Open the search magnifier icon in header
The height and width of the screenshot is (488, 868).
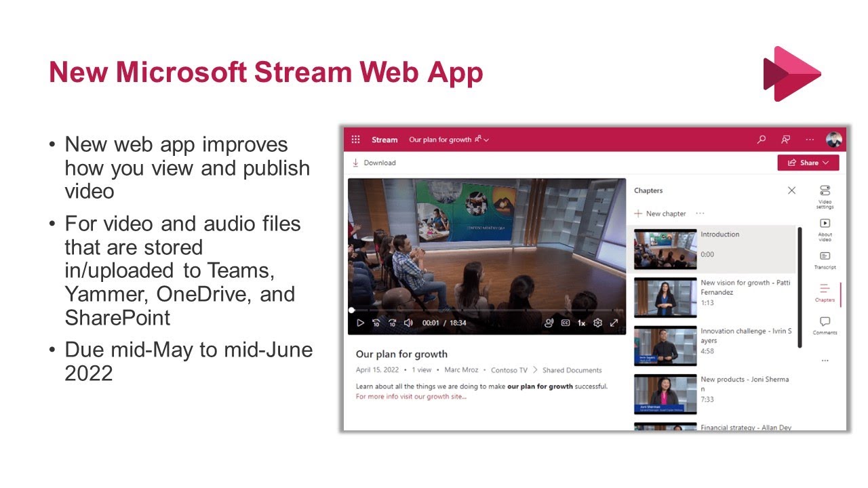click(762, 140)
